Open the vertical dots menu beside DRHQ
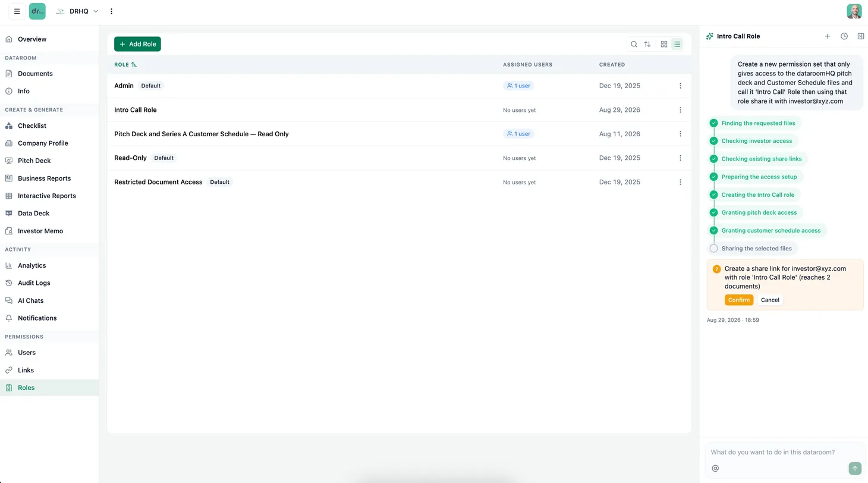The width and height of the screenshot is (868, 483). (111, 11)
